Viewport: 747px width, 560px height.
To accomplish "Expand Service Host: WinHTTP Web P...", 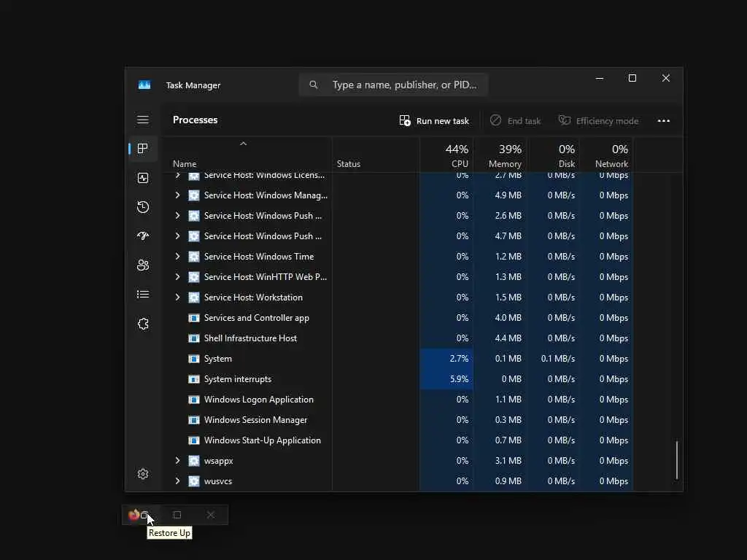I will [x=177, y=276].
